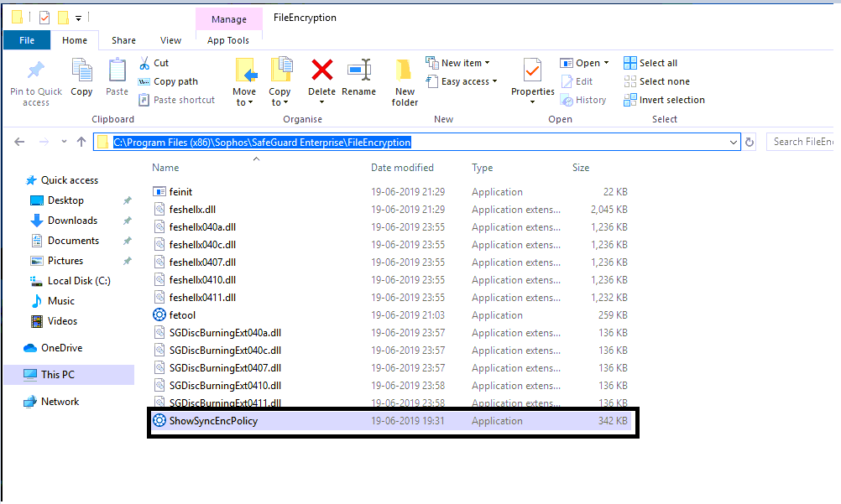Expand the Move to dropdown
841x504 pixels.
[244, 97]
